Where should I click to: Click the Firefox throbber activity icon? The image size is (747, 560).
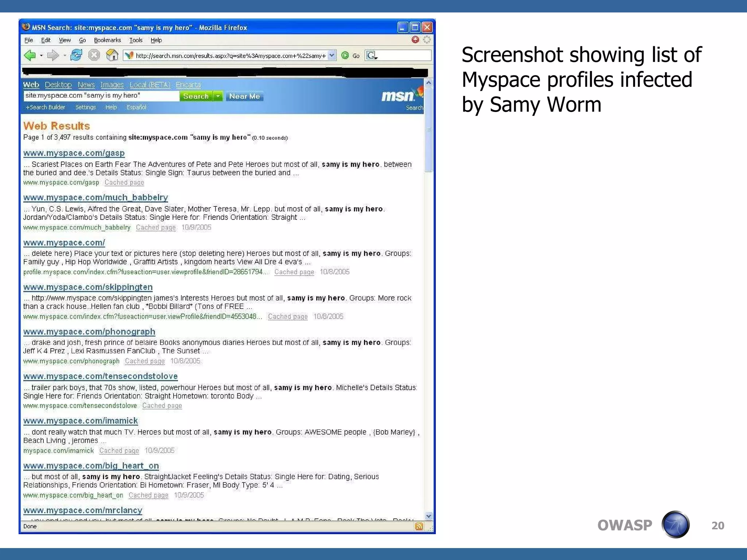pyautogui.click(x=427, y=40)
